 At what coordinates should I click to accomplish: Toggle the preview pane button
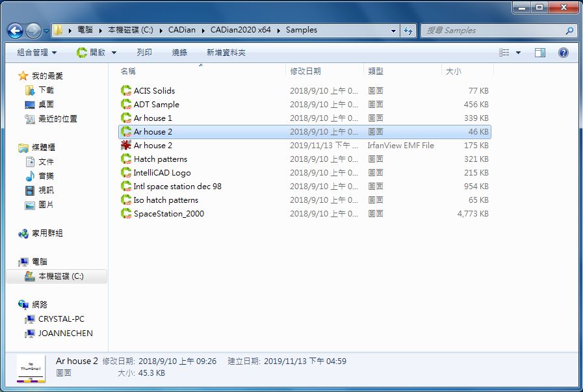(540, 53)
